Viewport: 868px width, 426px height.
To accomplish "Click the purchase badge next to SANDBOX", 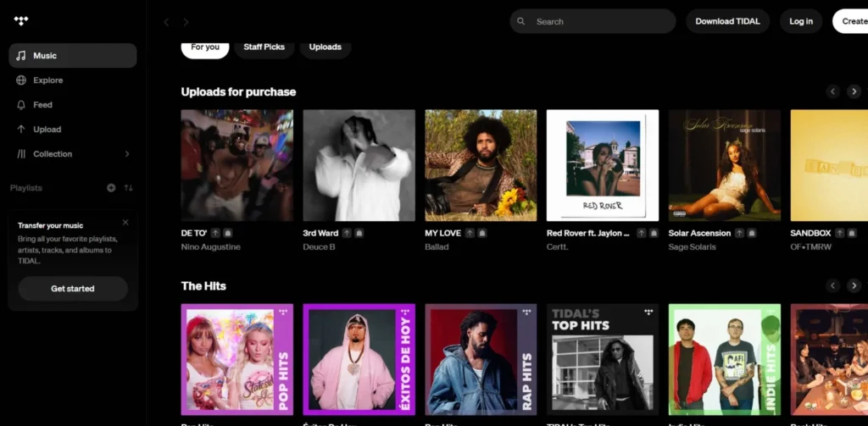I will point(852,234).
